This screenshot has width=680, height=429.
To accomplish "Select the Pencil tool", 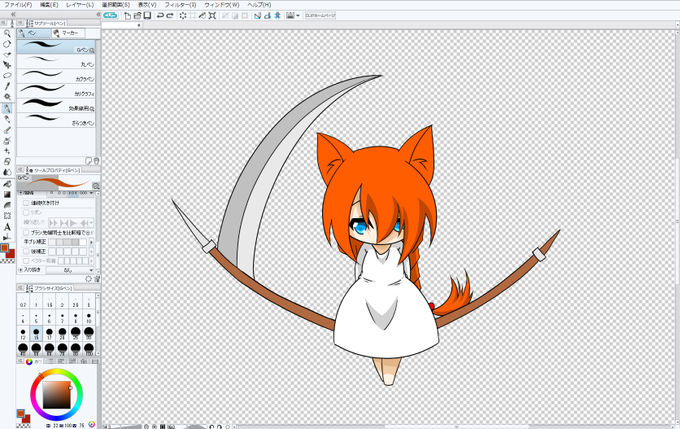I will click(7, 119).
